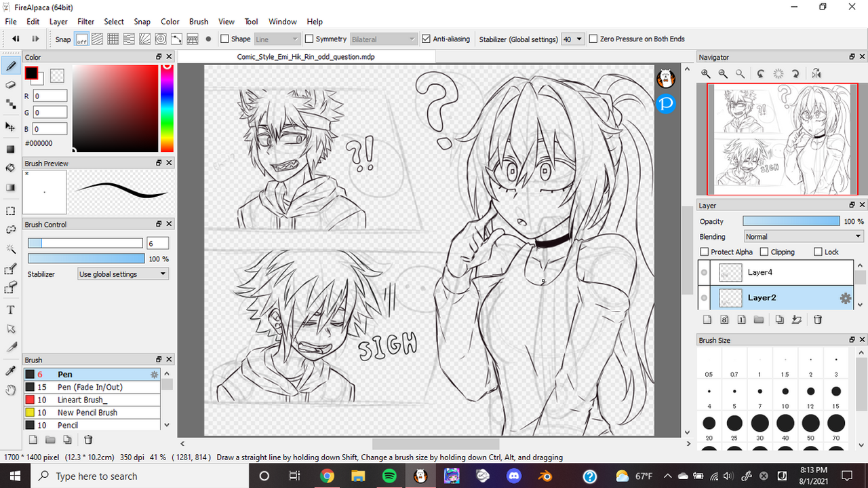Select the Pen (Fade In/Out) brush
The width and height of the screenshot is (868, 488).
coord(92,387)
